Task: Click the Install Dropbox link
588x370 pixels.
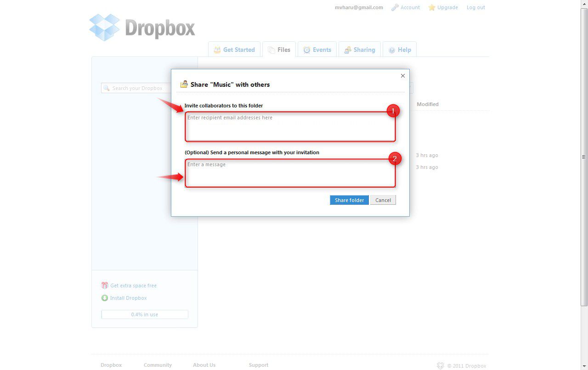Action: [129, 298]
